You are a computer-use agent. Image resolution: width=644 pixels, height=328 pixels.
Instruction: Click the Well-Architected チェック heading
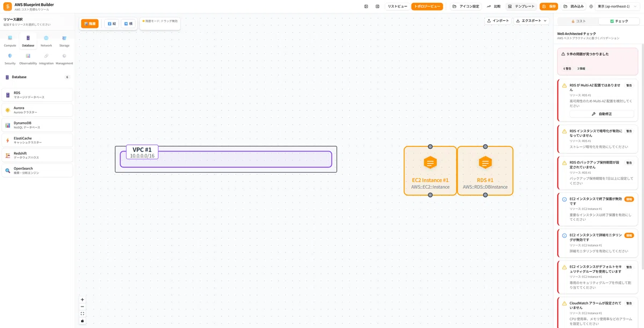[576, 34]
